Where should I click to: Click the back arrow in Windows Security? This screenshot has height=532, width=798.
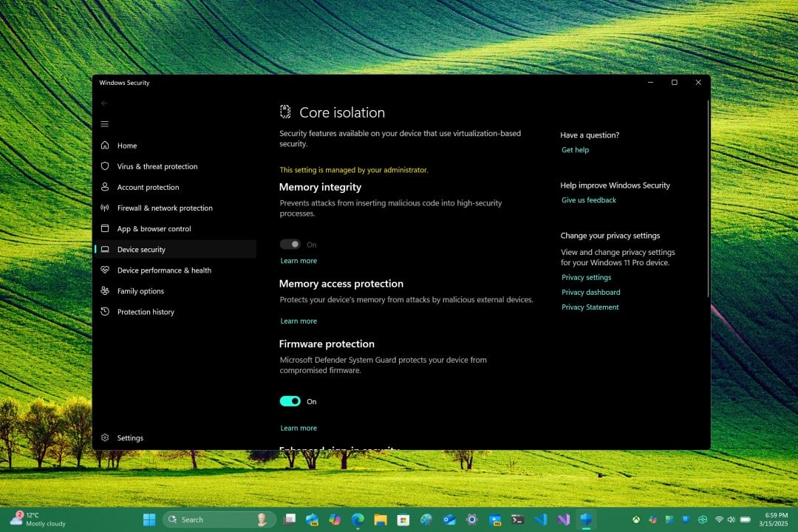point(104,104)
